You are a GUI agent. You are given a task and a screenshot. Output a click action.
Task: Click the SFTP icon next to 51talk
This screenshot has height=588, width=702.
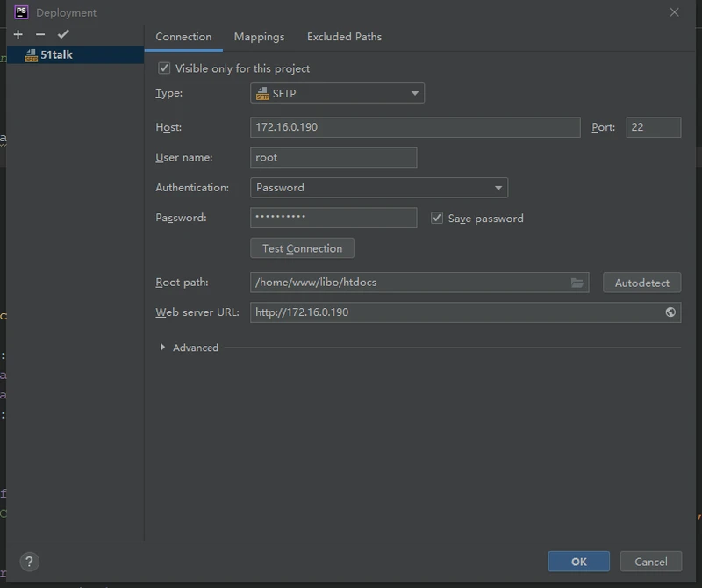31,55
